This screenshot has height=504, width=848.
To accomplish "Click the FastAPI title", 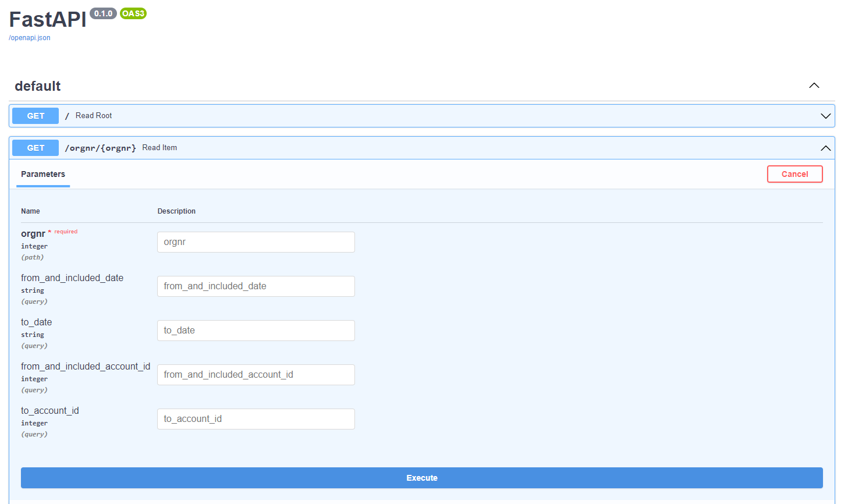I will [x=48, y=19].
